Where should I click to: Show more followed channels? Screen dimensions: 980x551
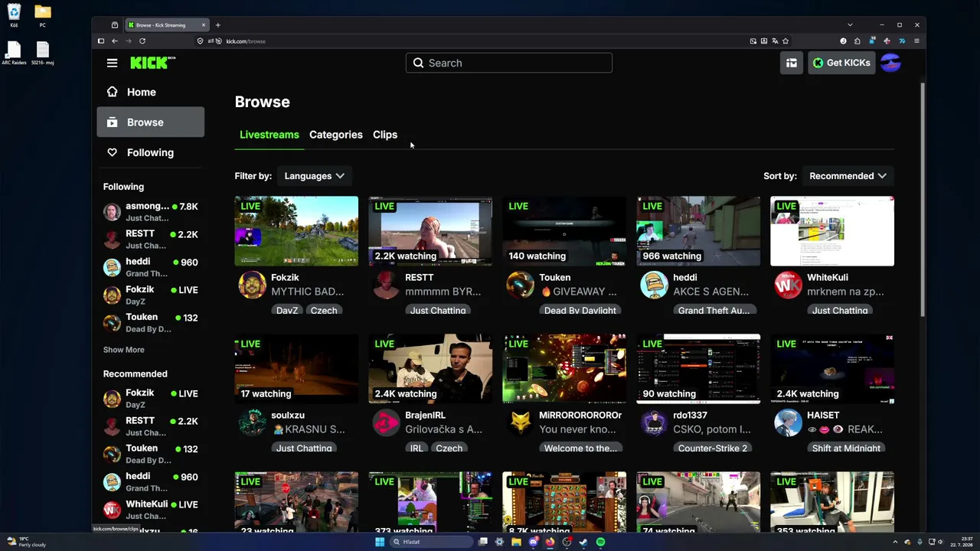124,350
